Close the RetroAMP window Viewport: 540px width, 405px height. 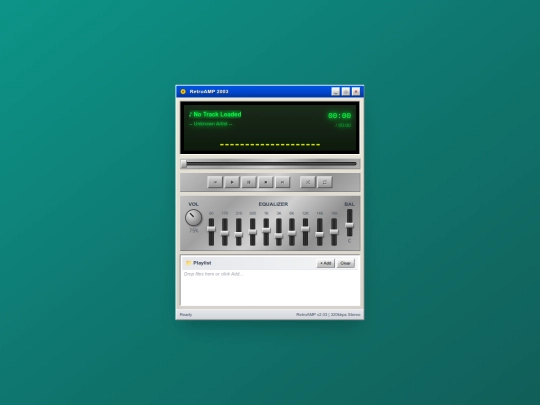point(356,92)
